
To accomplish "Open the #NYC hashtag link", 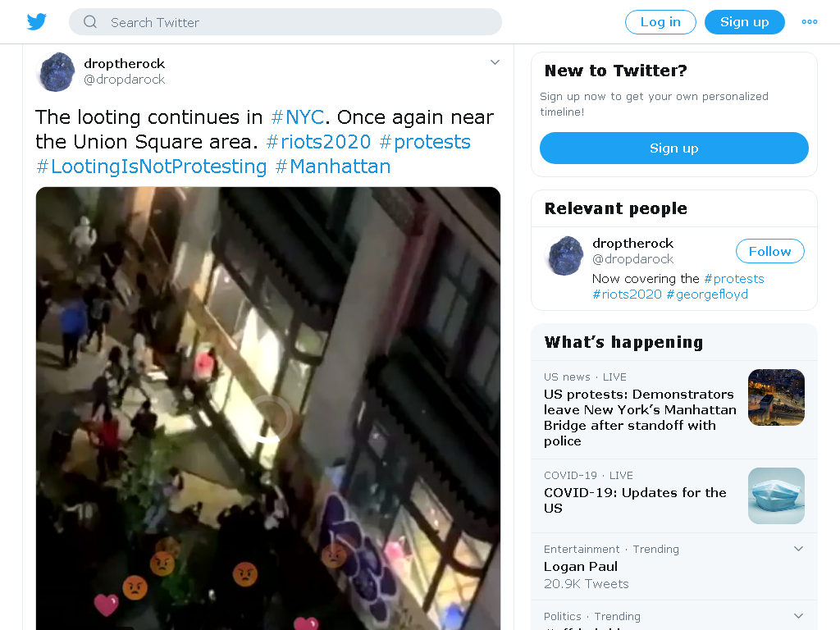I will coord(297,116).
